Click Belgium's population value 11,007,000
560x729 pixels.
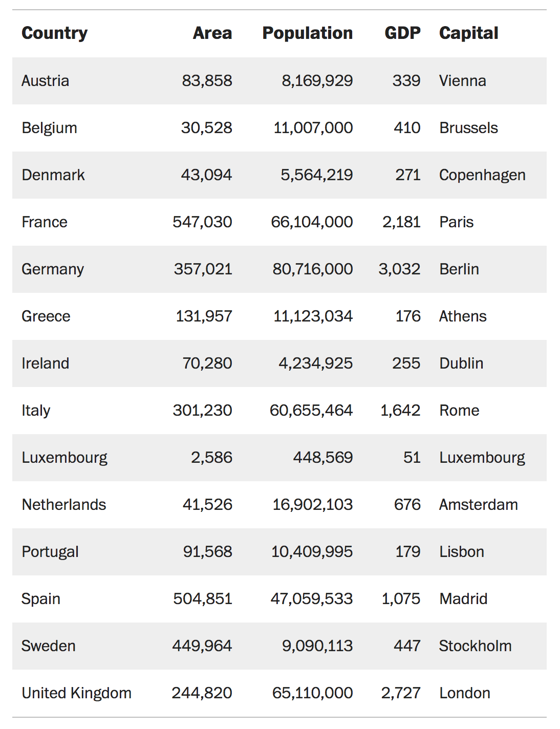pos(313,128)
